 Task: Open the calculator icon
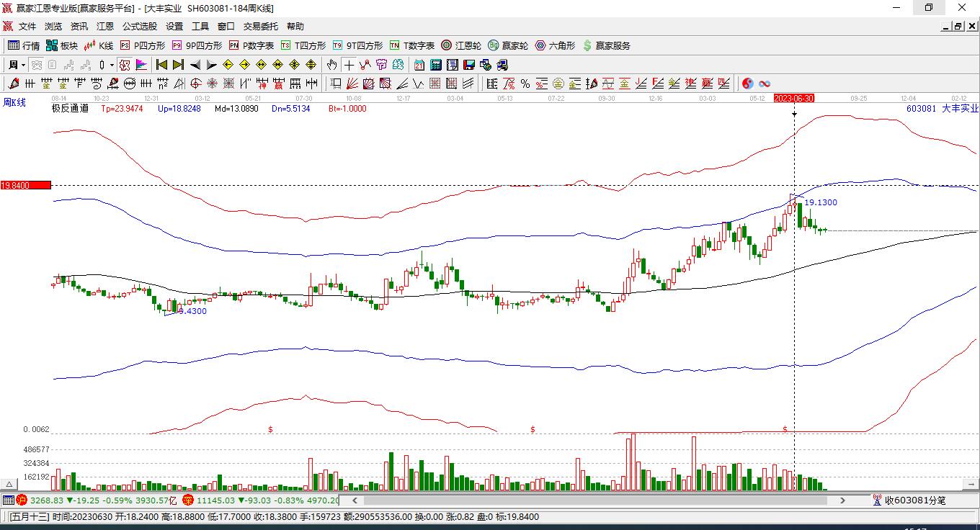click(x=435, y=65)
